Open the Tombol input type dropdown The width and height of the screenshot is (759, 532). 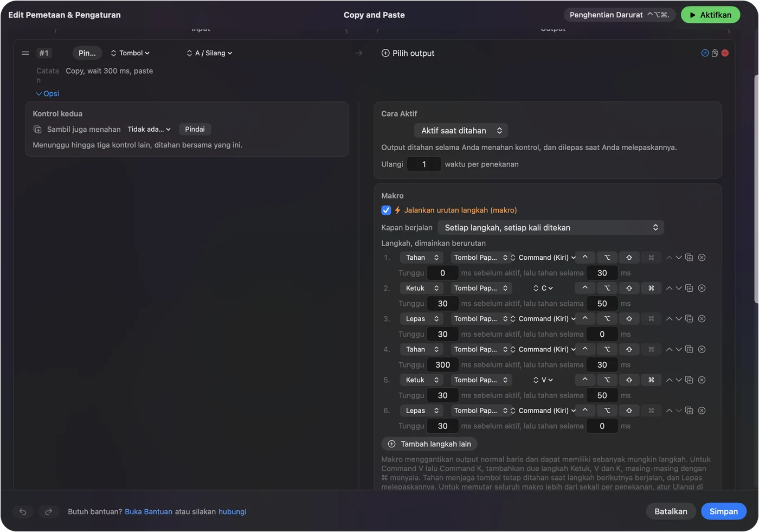coord(130,53)
